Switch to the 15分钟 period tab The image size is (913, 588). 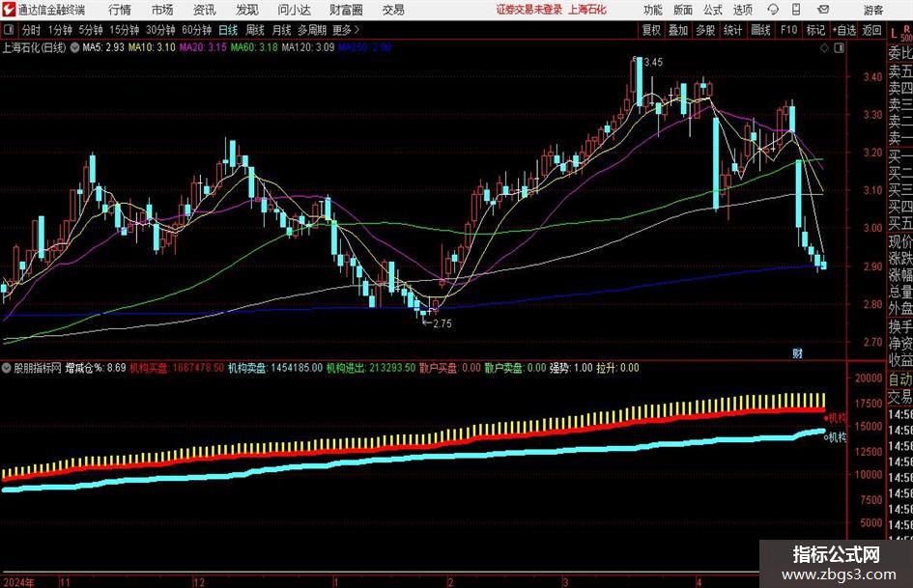[125, 30]
